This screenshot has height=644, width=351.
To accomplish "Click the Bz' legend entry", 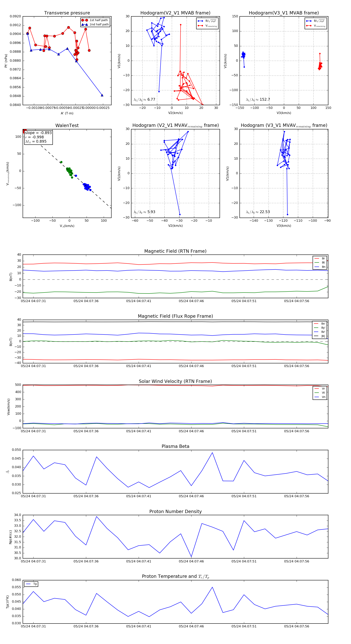I will point(320,332).
